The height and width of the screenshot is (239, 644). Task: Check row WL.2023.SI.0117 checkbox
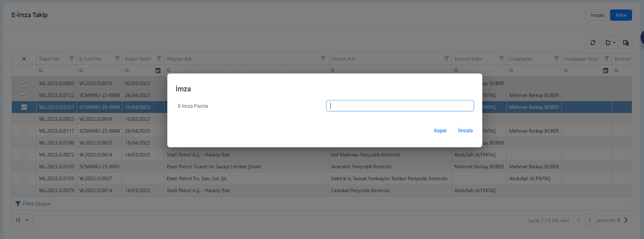pos(24,131)
